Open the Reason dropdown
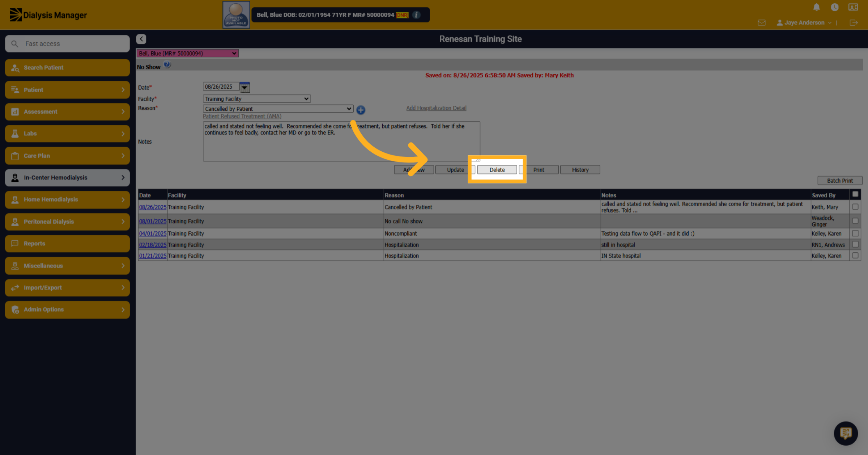The image size is (868, 455). tap(278, 109)
